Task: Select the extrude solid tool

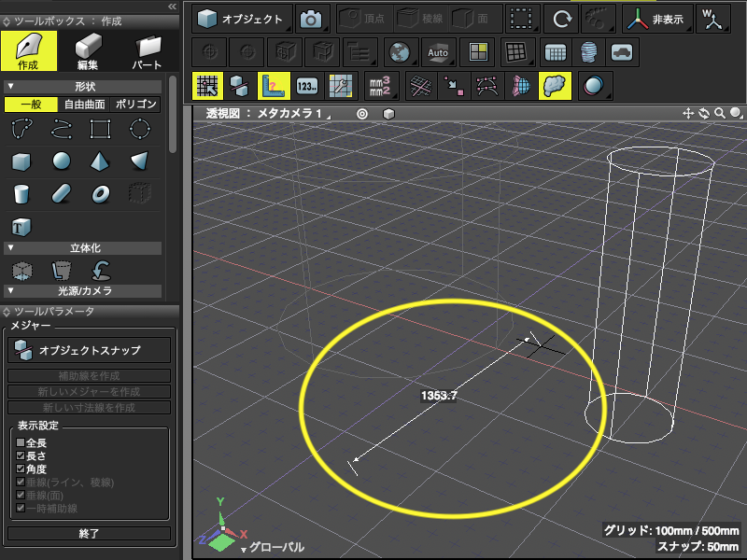Action: 21,271
